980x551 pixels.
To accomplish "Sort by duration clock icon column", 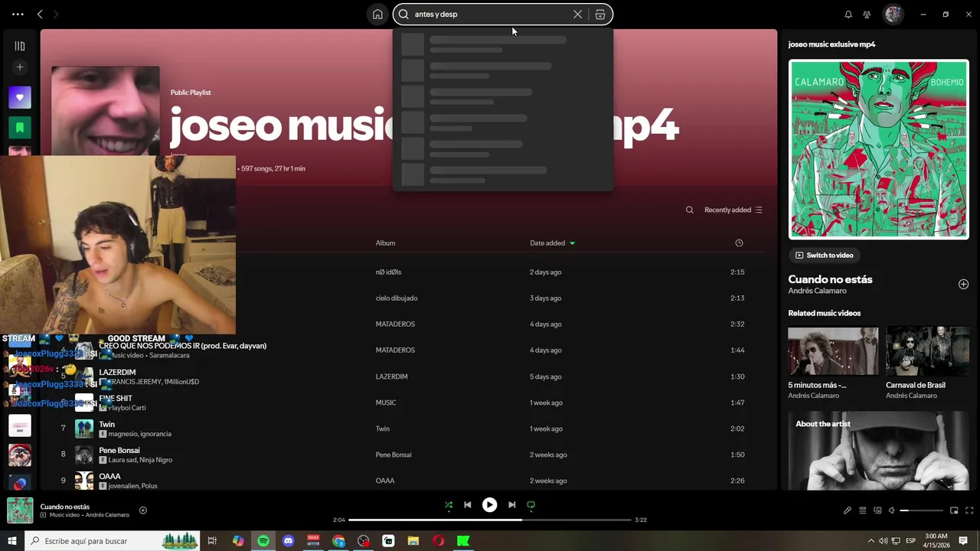I will point(739,243).
